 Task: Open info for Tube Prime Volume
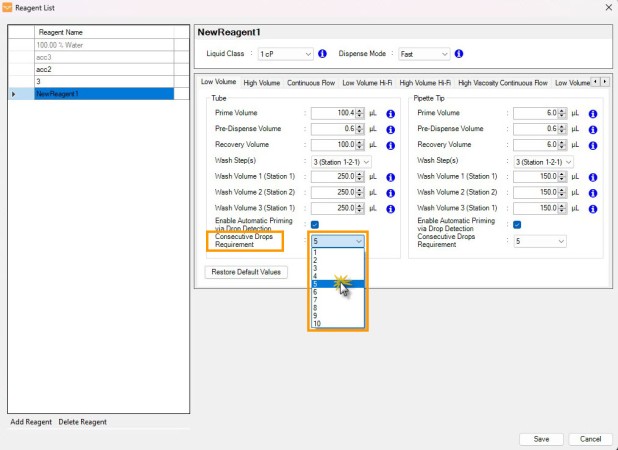click(390, 114)
